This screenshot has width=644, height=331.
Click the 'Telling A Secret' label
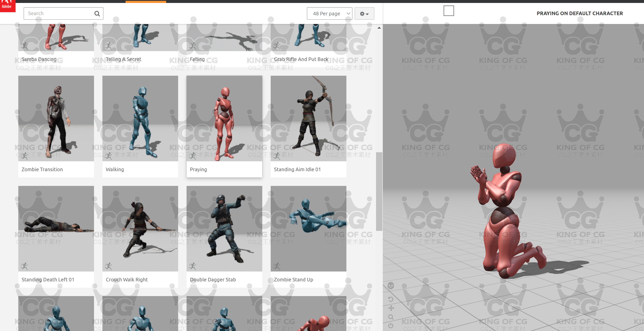[x=123, y=59]
